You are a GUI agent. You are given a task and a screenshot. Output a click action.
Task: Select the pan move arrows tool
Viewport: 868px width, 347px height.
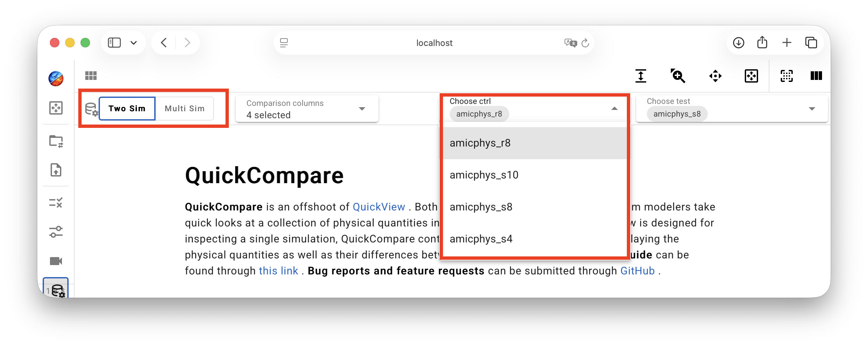[715, 76]
